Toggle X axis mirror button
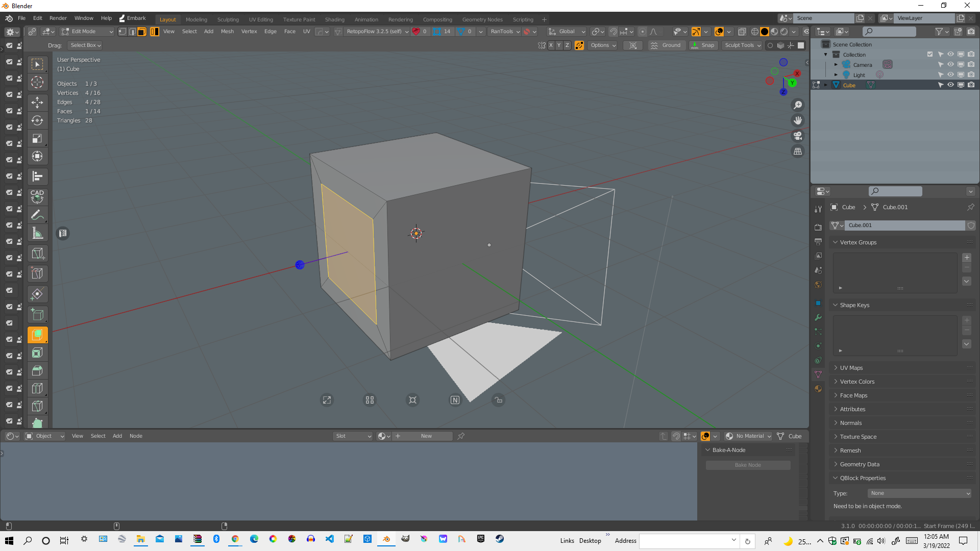 (x=551, y=45)
